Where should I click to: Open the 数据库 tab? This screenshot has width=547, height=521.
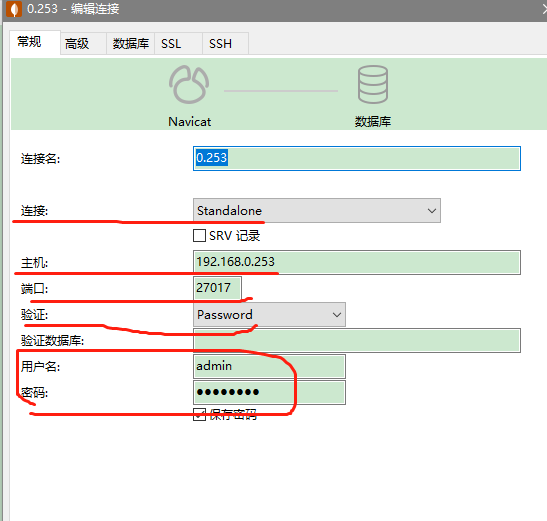tap(130, 44)
